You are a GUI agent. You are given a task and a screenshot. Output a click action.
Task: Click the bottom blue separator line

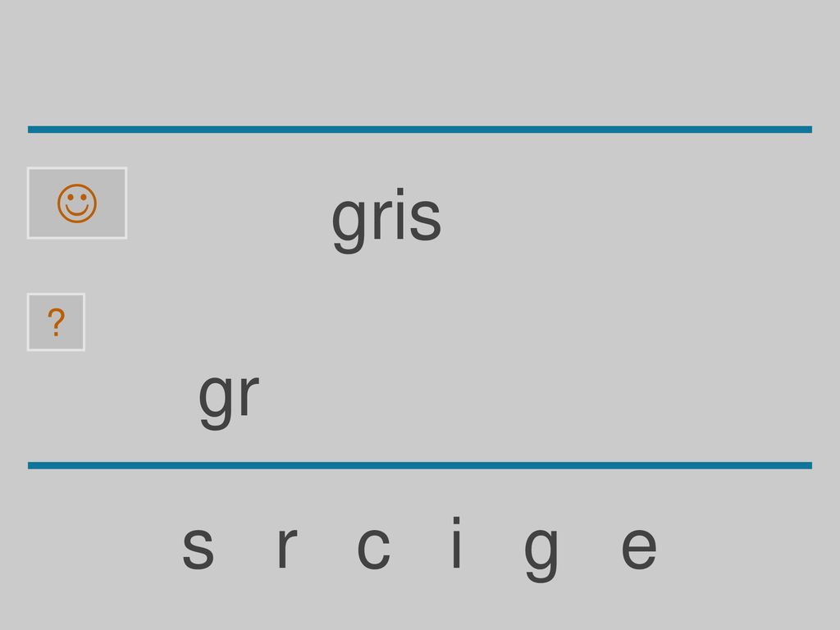(420, 465)
